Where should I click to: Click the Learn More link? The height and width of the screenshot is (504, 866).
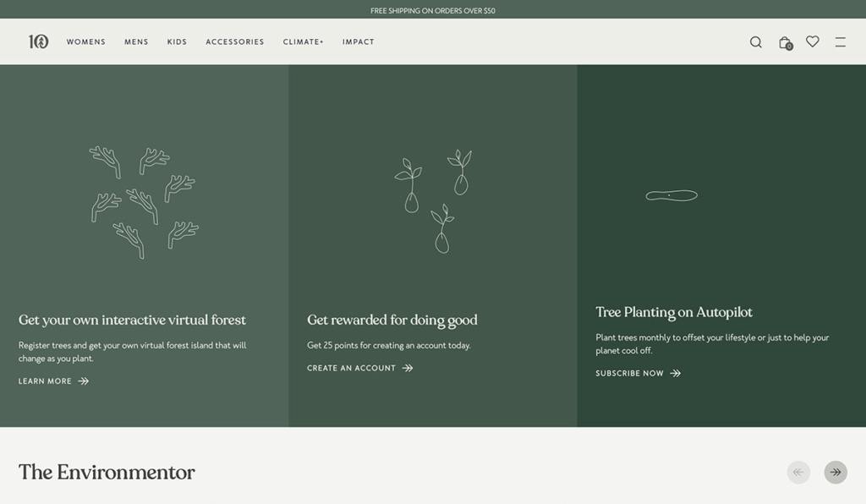pyautogui.click(x=46, y=381)
